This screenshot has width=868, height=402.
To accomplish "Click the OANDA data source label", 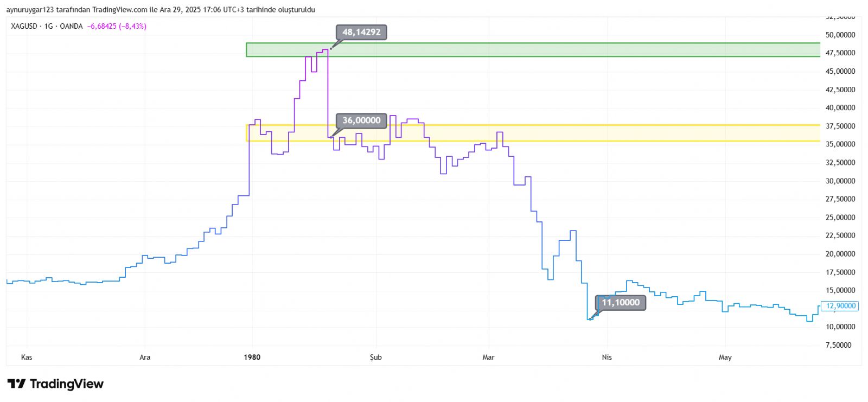I will click(71, 26).
